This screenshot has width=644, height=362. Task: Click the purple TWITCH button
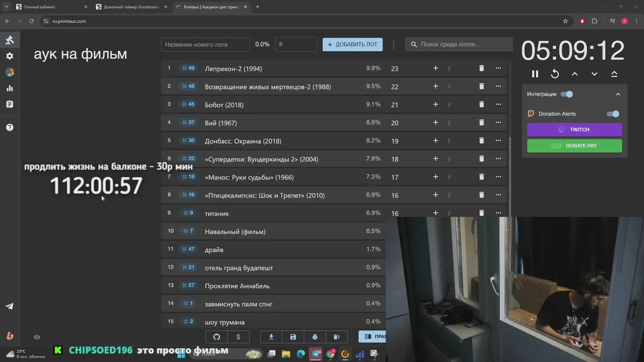point(575,129)
